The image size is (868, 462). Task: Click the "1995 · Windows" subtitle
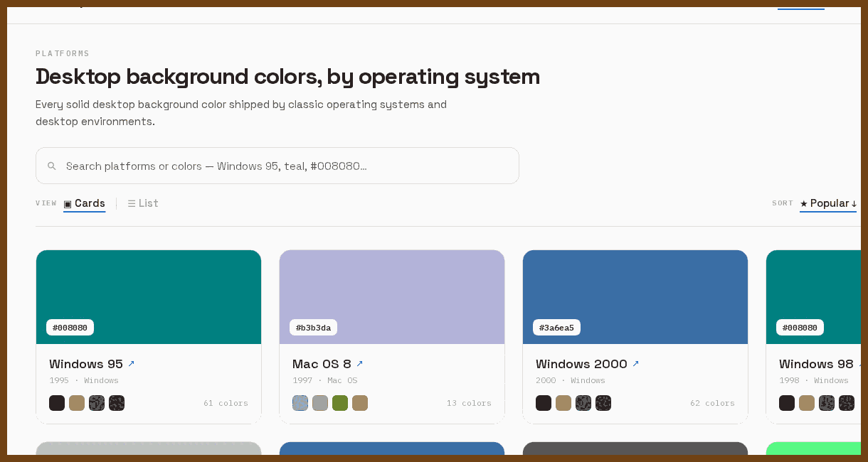tap(84, 381)
